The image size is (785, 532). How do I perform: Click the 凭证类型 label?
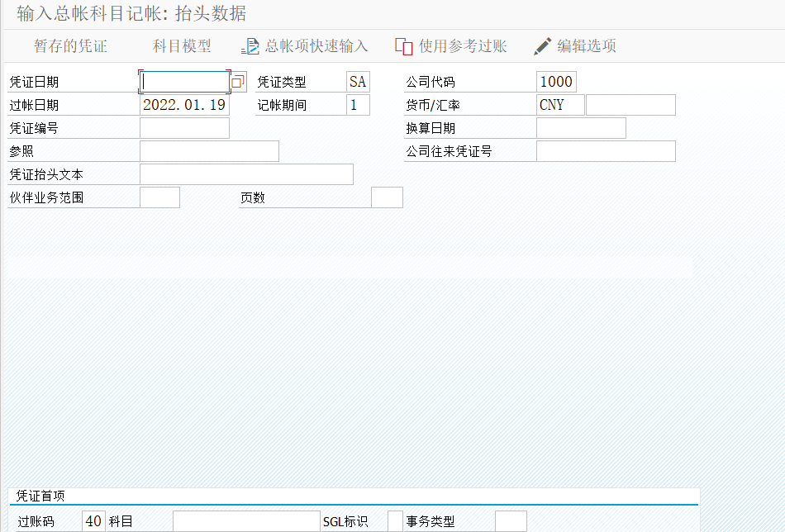coord(281,82)
